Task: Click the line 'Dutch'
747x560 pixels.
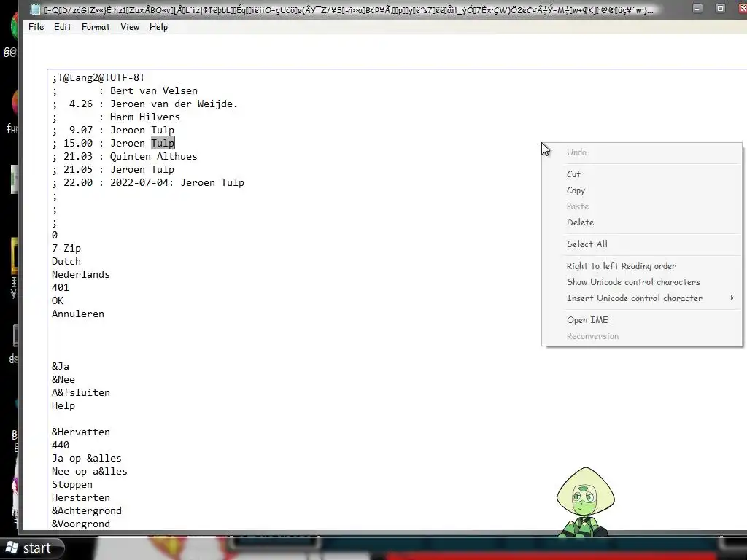Action: [x=66, y=262]
